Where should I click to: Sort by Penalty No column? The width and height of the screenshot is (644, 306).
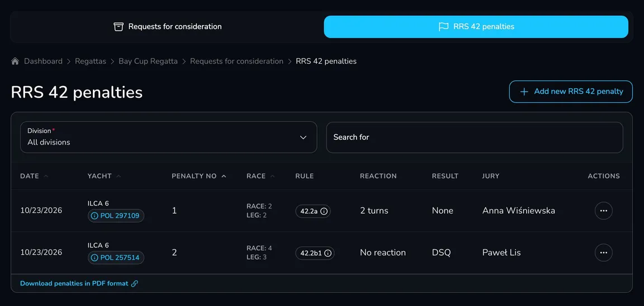(x=199, y=176)
